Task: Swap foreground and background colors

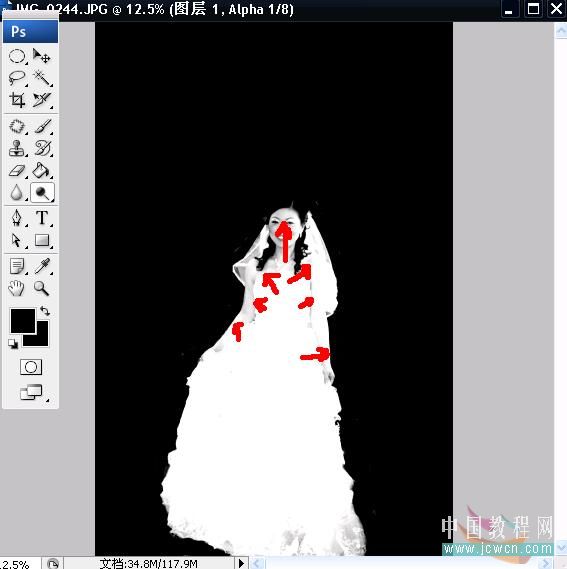Action: [x=45, y=311]
